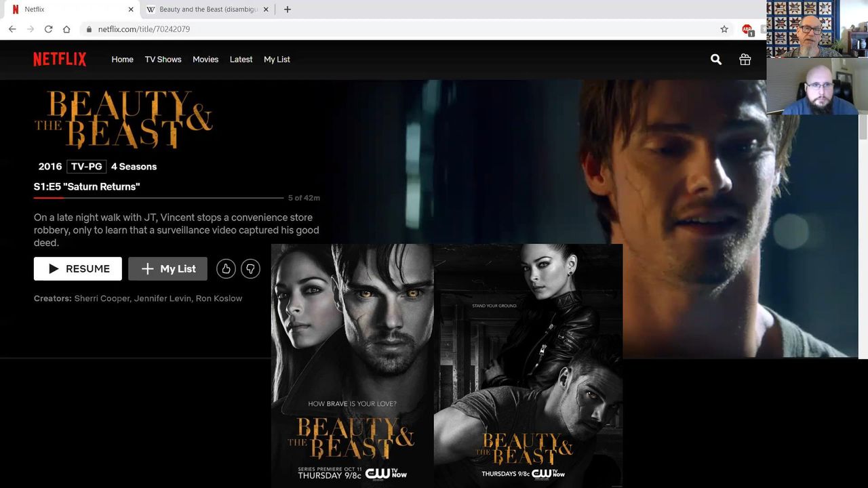Image resolution: width=868 pixels, height=488 pixels.
Task: Open creator Sherri Cooper link
Action: click(102, 298)
